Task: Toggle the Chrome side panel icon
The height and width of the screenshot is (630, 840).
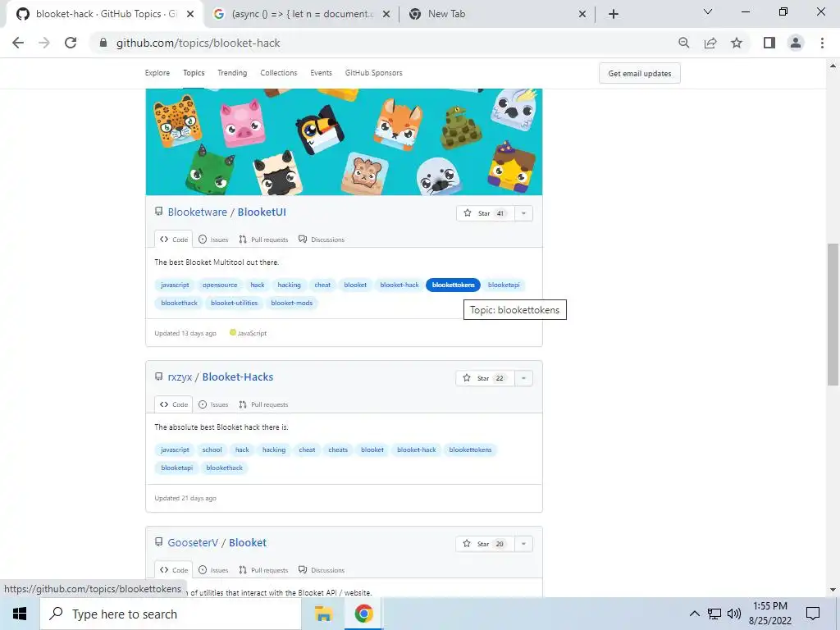Action: click(x=769, y=43)
